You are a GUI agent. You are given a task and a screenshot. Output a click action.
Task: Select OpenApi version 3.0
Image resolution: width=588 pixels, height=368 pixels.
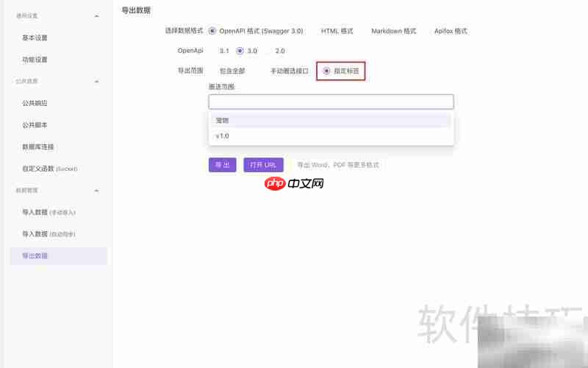[x=240, y=51]
